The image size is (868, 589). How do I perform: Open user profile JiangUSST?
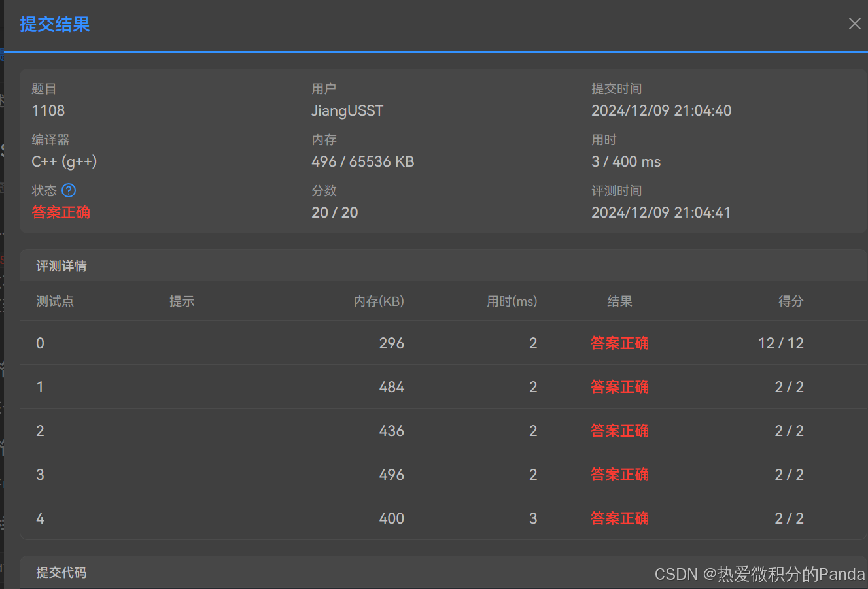point(347,110)
